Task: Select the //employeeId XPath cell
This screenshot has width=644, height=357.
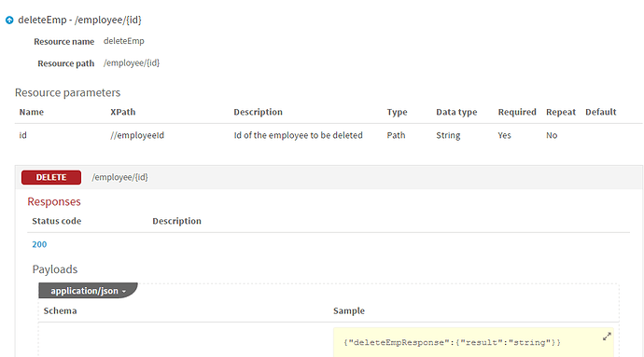Action: pyautogui.click(x=137, y=135)
